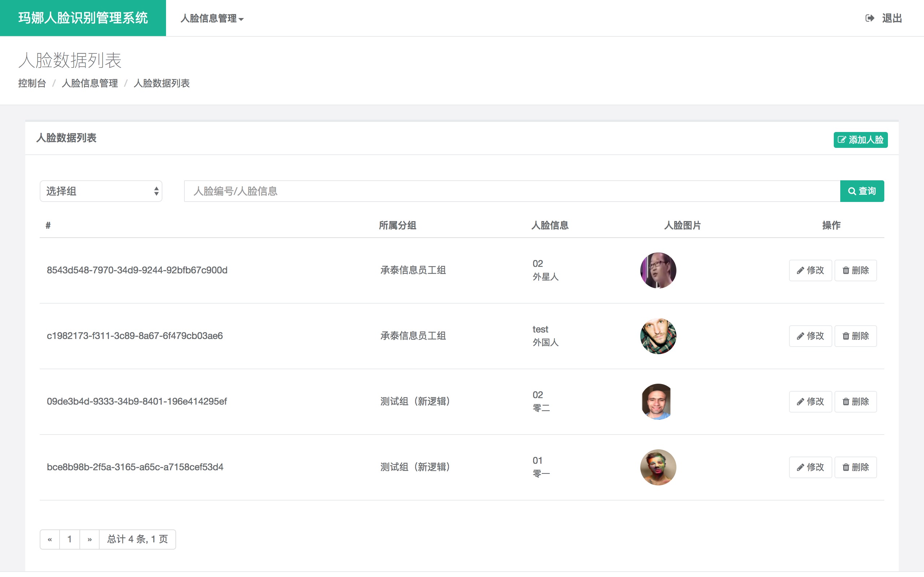This screenshot has width=924, height=577.
Task: Delete the 09de3b4d face record
Action: 855,401
